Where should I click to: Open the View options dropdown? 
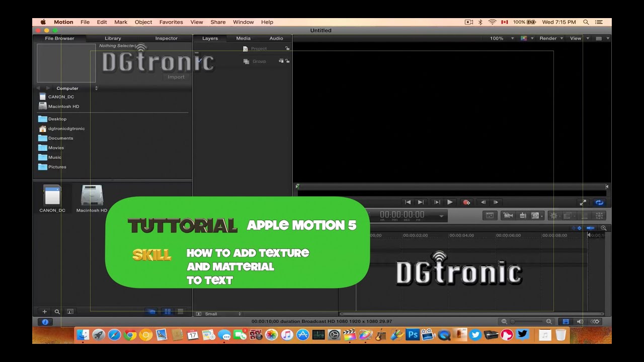tap(580, 38)
